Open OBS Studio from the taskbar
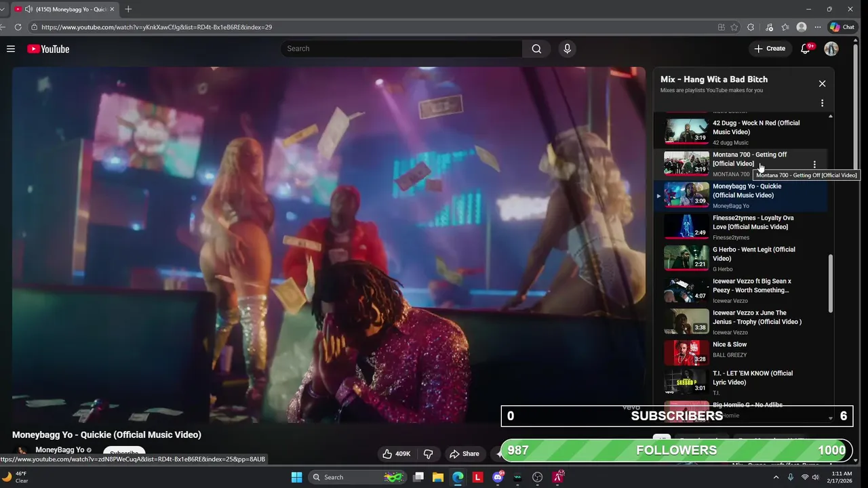 click(538, 477)
